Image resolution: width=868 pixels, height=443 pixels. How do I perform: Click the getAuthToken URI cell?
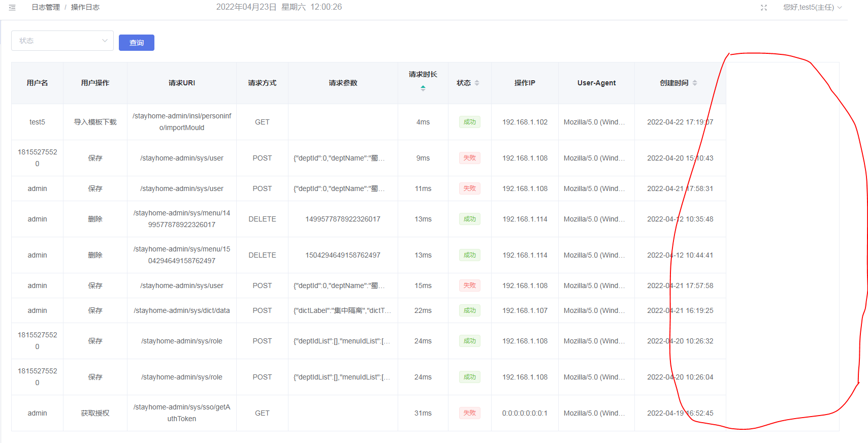pos(182,413)
